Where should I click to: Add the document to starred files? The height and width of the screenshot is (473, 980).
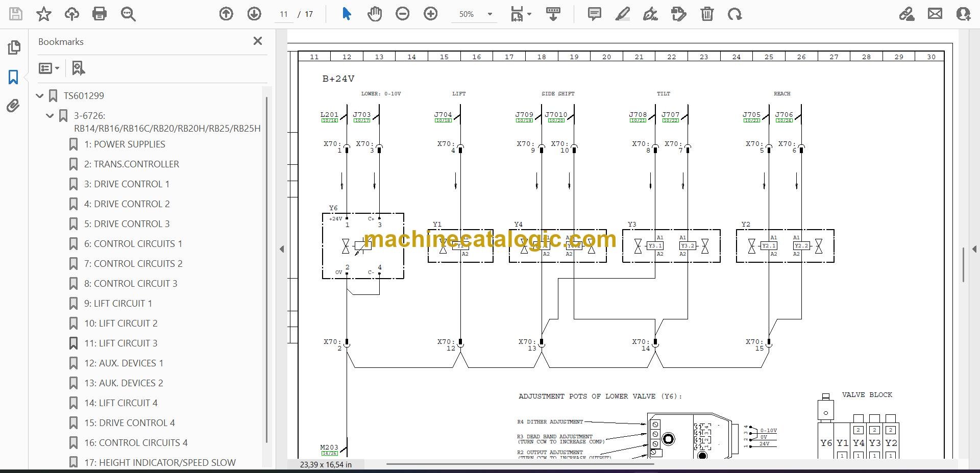pos(44,14)
